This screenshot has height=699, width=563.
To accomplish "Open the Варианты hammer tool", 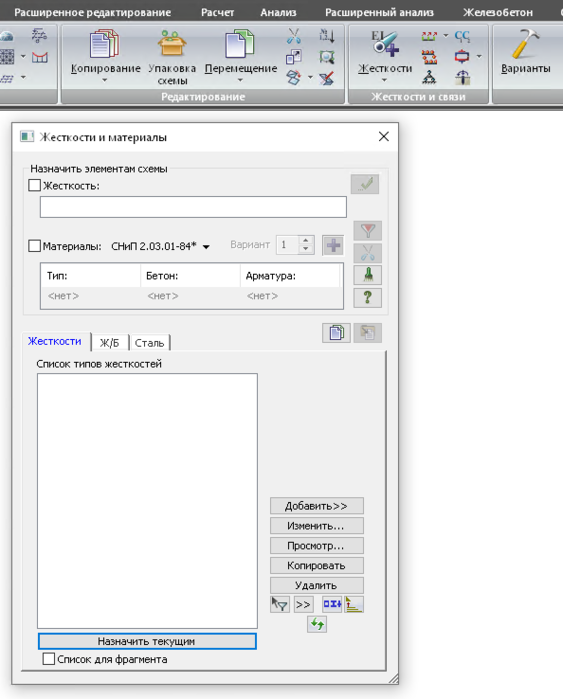I will (525, 44).
